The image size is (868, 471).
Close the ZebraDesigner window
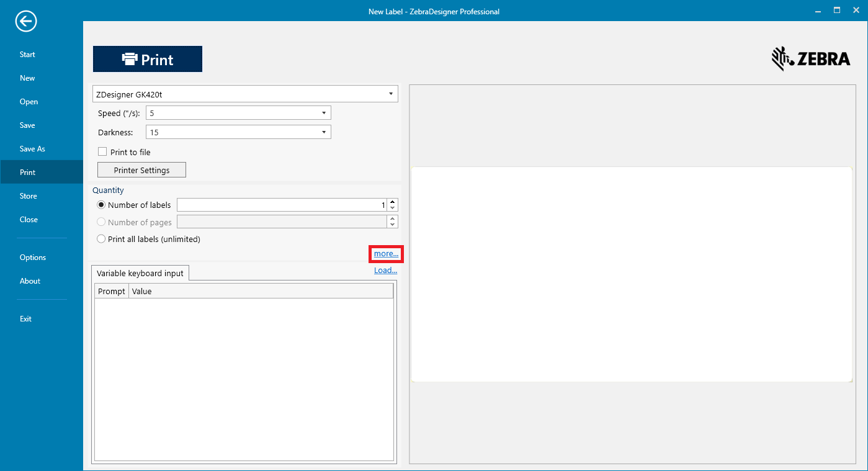pos(857,11)
